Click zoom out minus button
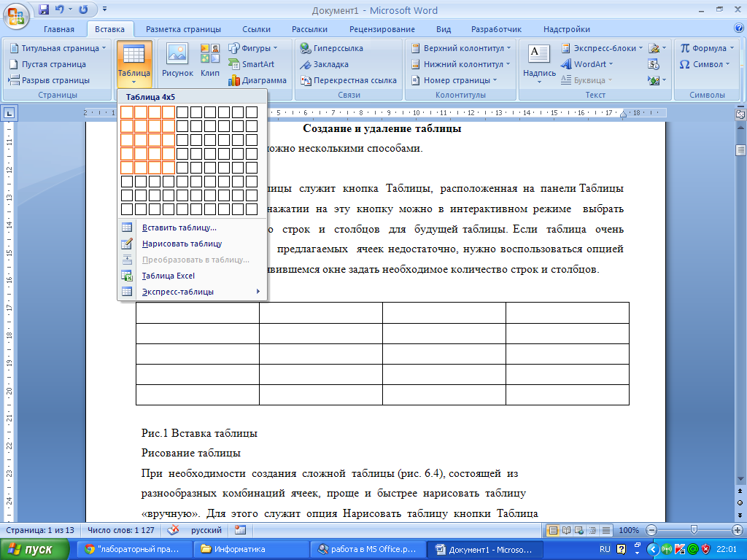This screenshot has width=747, height=560. pos(651,530)
